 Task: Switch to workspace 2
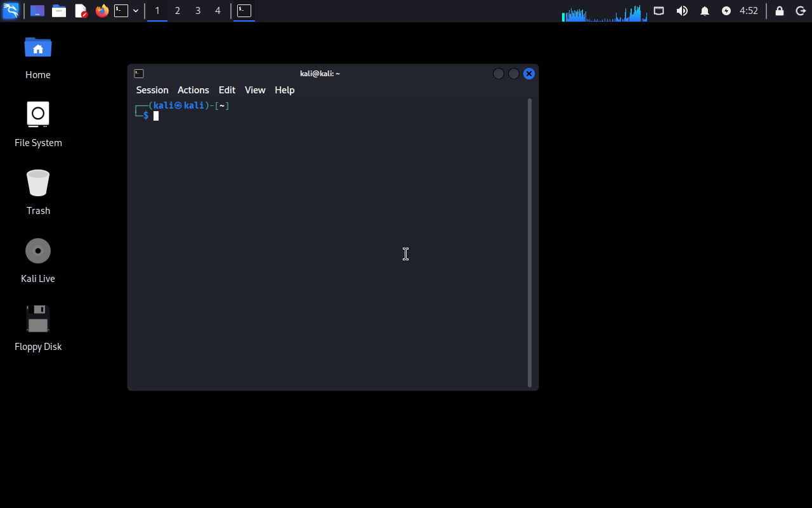178,11
